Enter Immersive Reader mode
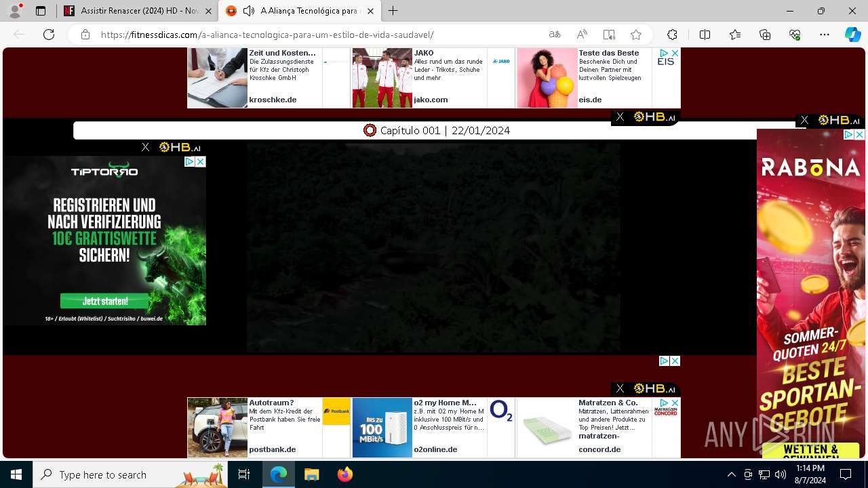 click(x=609, y=35)
